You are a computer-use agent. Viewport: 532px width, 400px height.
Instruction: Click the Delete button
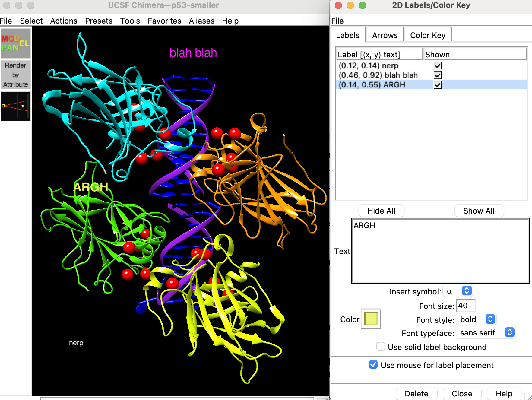coord(416,393)
